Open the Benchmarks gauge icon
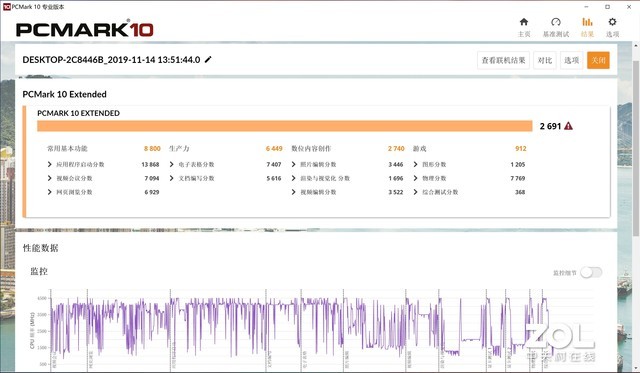 coord(556,22)
